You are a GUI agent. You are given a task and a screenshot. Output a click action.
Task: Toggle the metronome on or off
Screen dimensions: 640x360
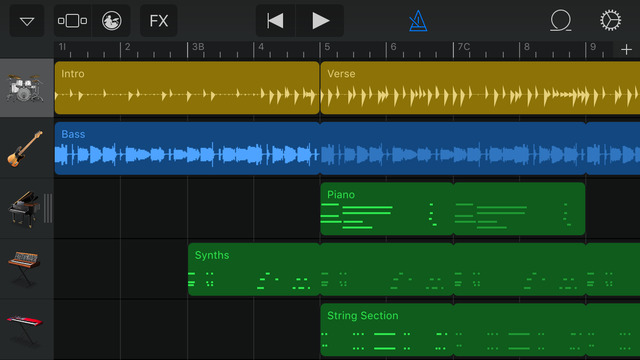point(418,21)
